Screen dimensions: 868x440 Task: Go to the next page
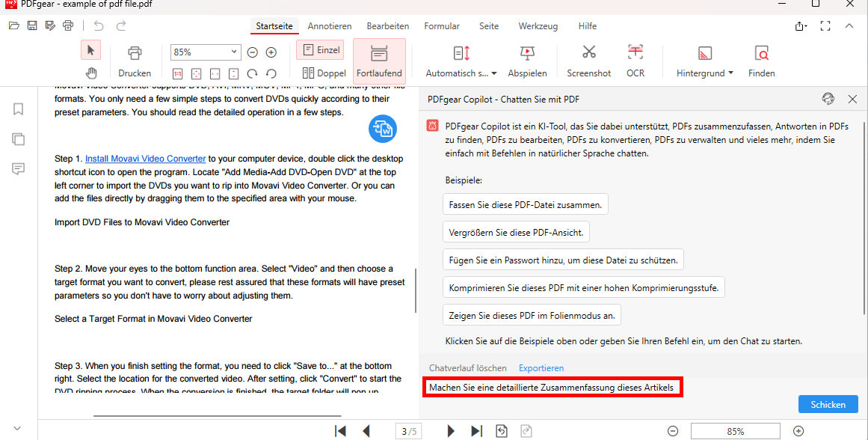(451, 431)
